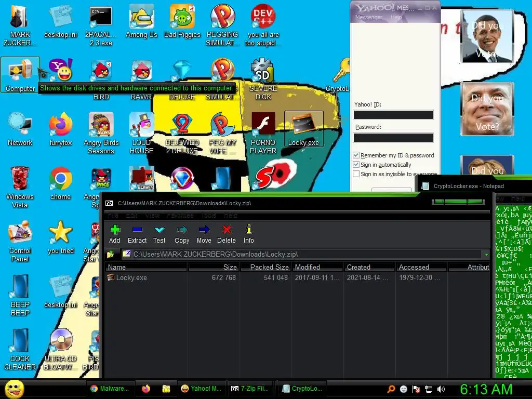Screen dimensions: 532x399
Task: Select the BEEP BEEP desktop icon
Action: click(20, 295)
